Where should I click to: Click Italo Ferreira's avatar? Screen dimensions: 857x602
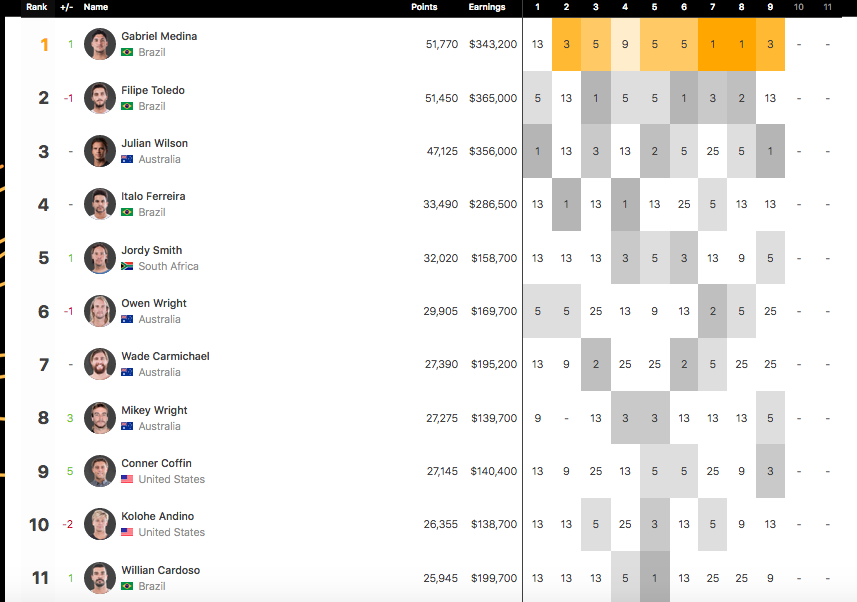tap(100, 204)
